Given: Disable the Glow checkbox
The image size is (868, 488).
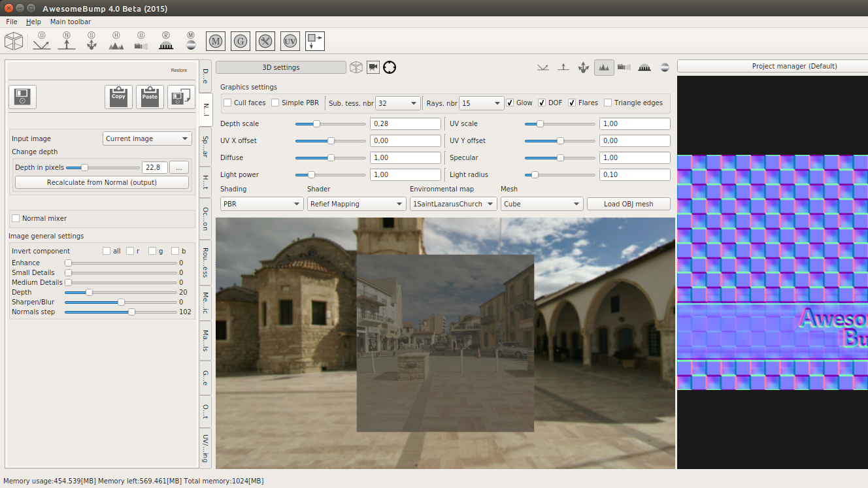Looking at the screenshot, I should click(x=510, y=103).
